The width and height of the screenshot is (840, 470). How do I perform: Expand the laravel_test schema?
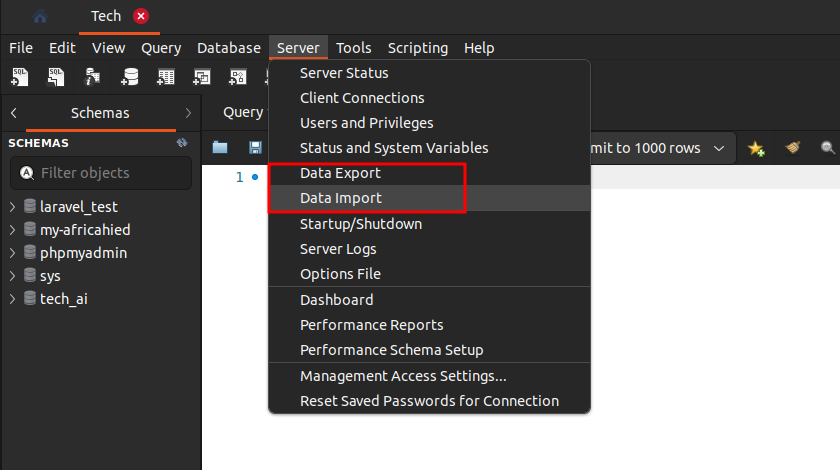click(12, 206)
